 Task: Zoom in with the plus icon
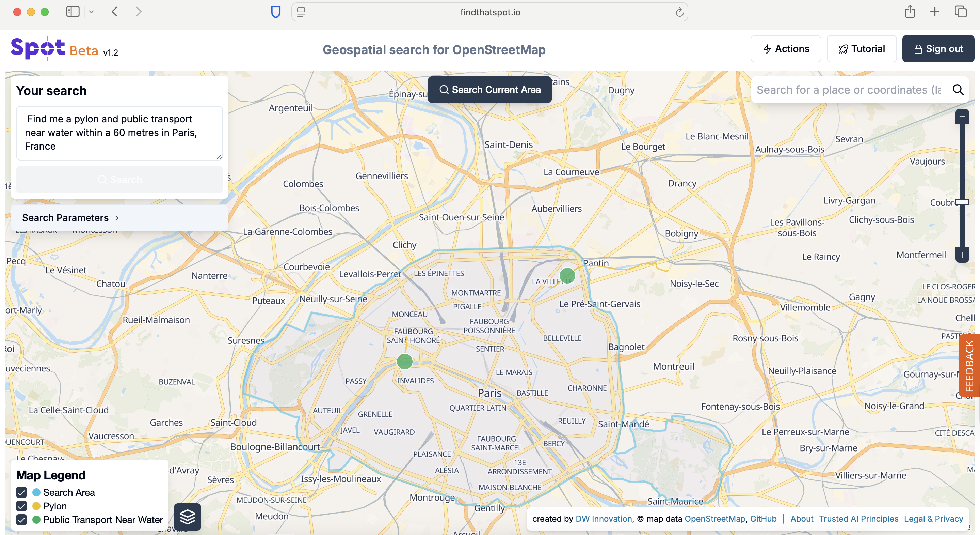[x=962, y=255]
